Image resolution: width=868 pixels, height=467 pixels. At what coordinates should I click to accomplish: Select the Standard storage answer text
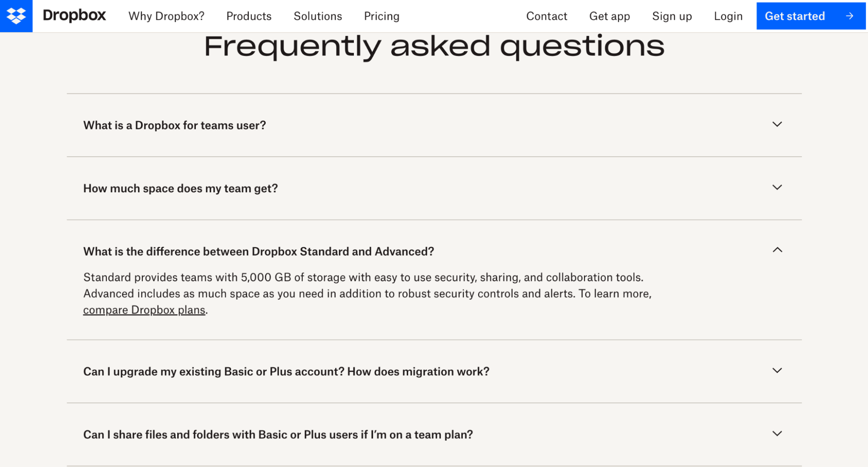[364, 277]
